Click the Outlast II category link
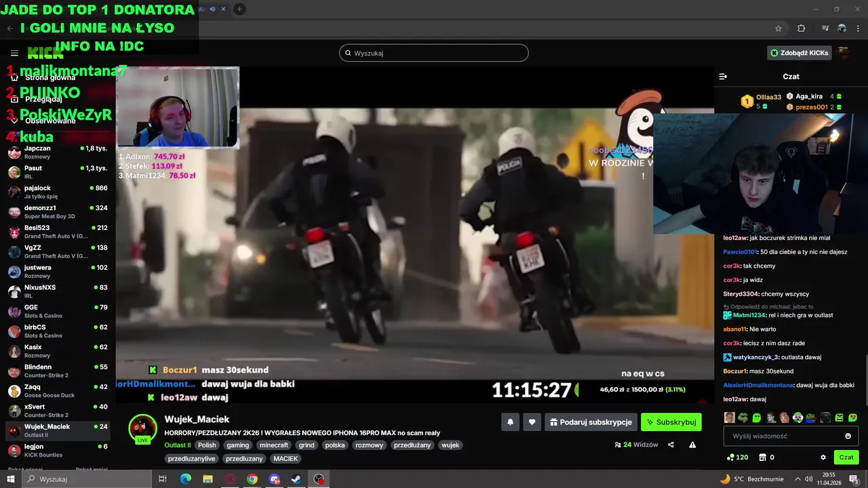Image resolution: width=868 pixels, height=488 pixels. coord(178,445)
